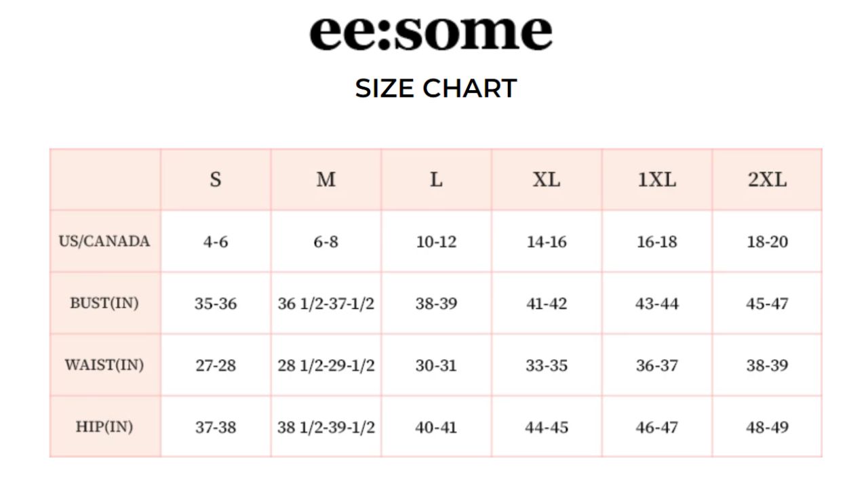Click the 38 1/2-39-1/2 hip cell
This screenshot has height=488, width=868.
(325, 428)
